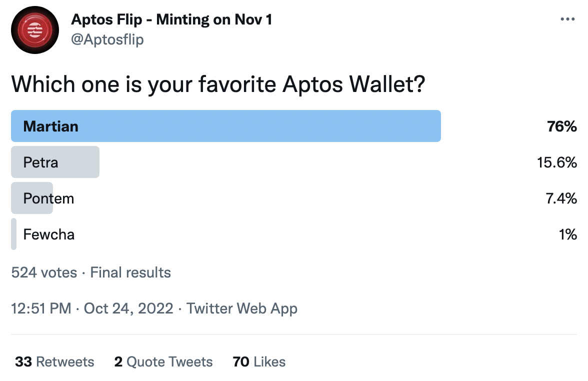Click the poll question tweet text
The width and height of the screenshot is (588, 381).
click(218, 84)
